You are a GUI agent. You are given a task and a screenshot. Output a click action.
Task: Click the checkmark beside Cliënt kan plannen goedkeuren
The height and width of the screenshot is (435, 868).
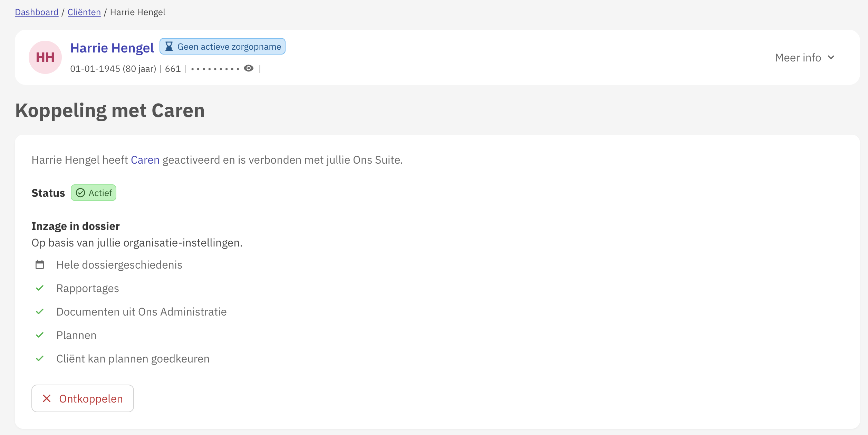(x=40, y=358)
